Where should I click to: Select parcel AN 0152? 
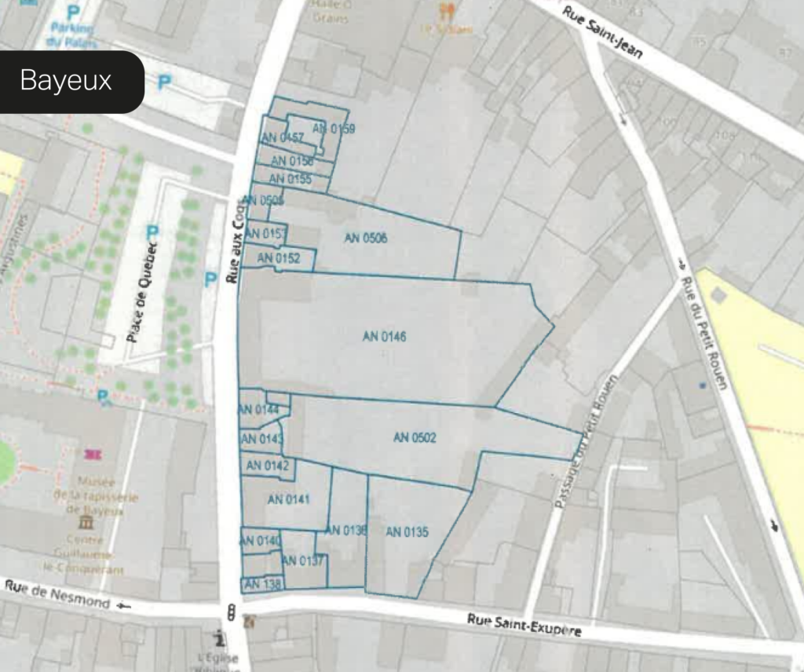(x=277, y=258)
